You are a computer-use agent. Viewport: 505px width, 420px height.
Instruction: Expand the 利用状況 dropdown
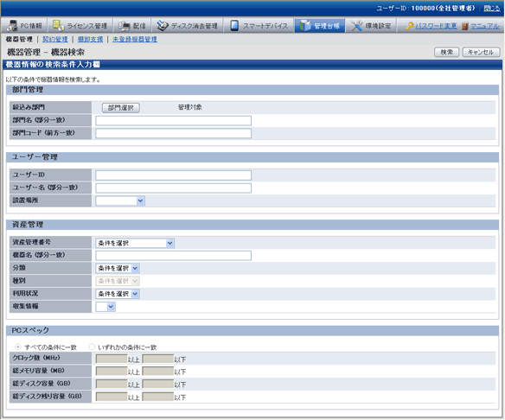118,294
